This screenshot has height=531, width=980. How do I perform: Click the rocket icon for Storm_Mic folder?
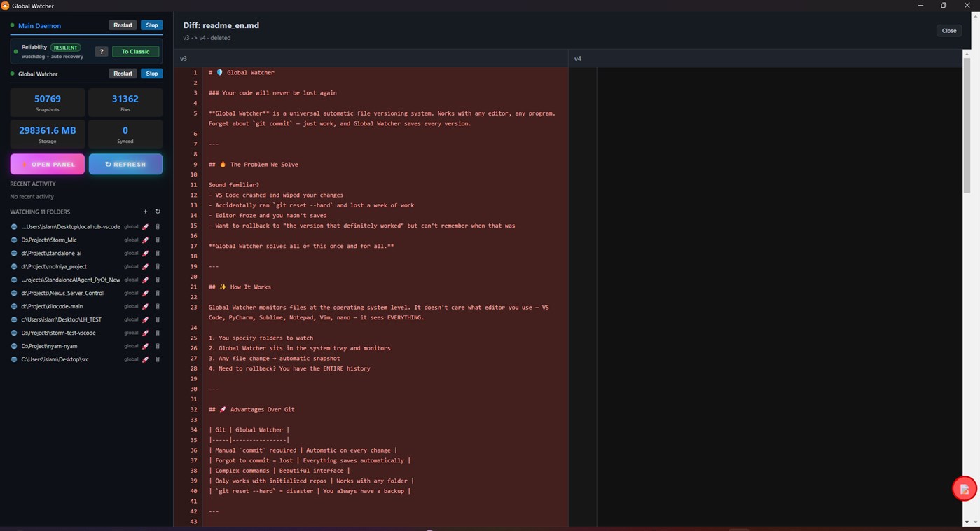[x=146, y=240]
